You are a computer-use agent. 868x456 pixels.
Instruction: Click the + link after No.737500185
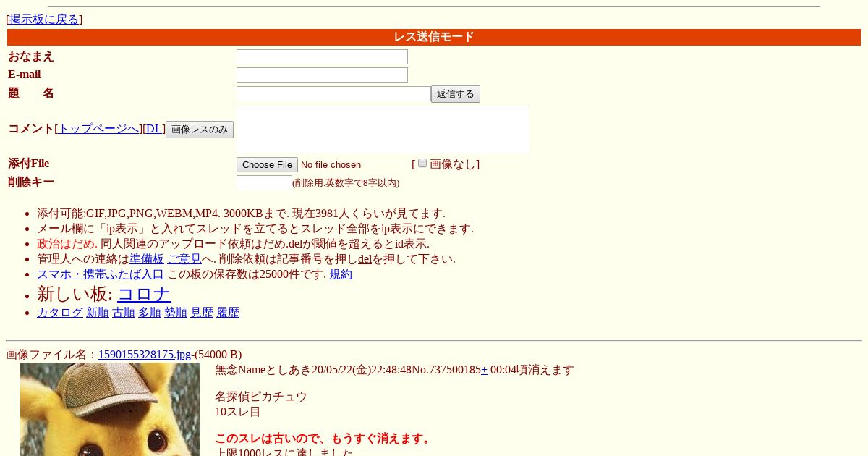pyautogui.click(x=484, y=370)
